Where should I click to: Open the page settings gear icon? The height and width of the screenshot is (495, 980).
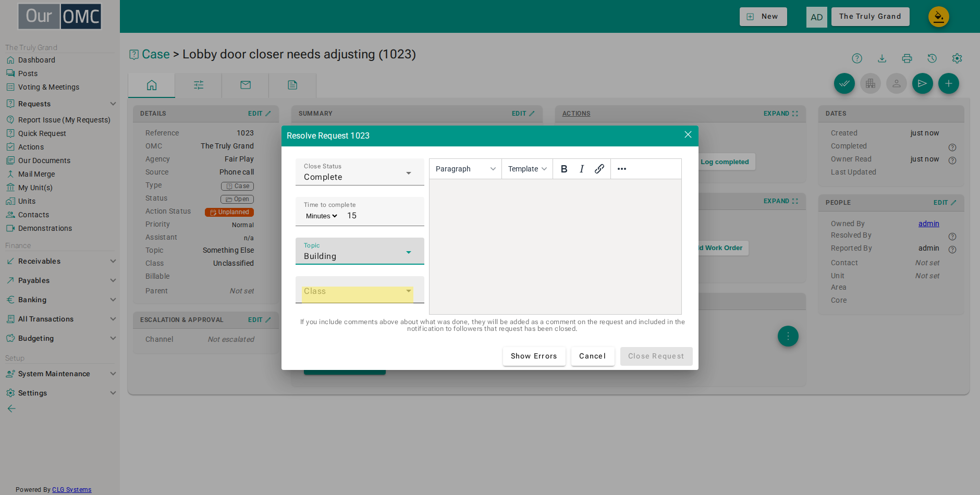pos(957,58)
